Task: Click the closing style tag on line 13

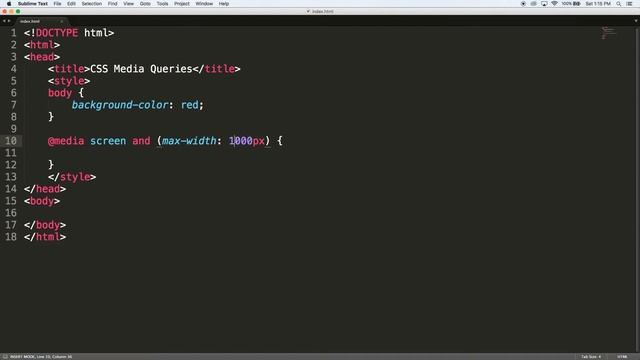Action: (72, 177)
